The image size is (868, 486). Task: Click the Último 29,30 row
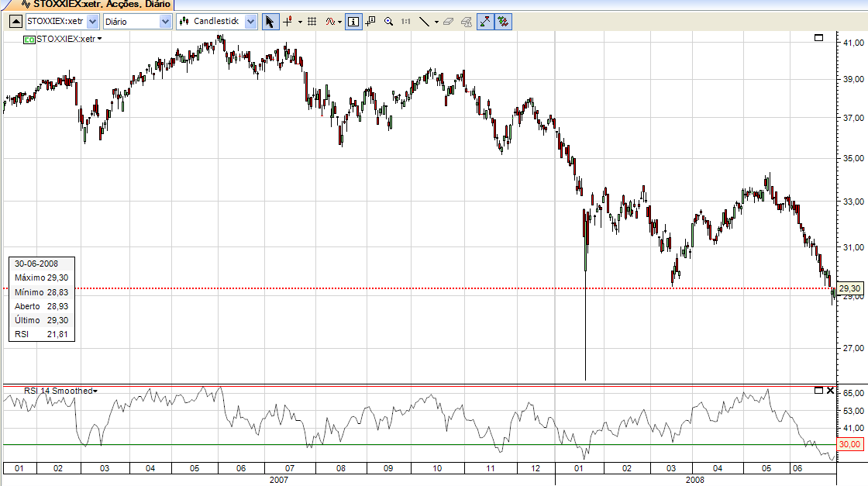pyautogui.click(x=42, y=320)
